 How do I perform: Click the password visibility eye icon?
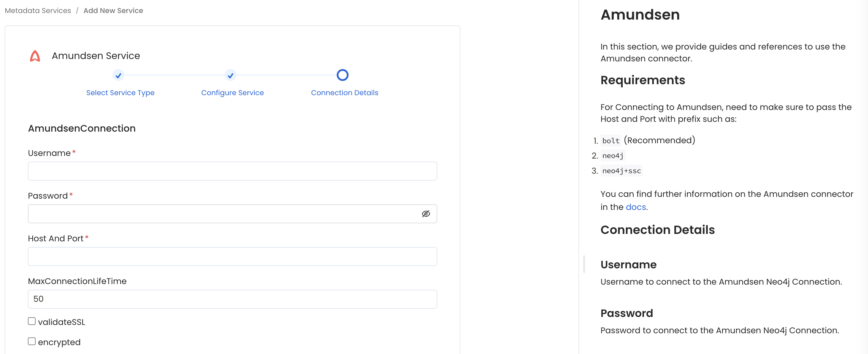426,213
